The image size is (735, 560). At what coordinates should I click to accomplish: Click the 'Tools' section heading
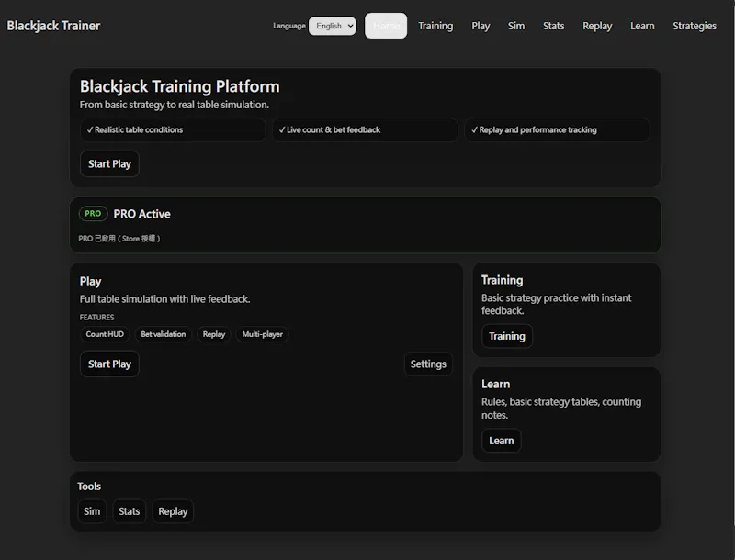pos(89,487)
